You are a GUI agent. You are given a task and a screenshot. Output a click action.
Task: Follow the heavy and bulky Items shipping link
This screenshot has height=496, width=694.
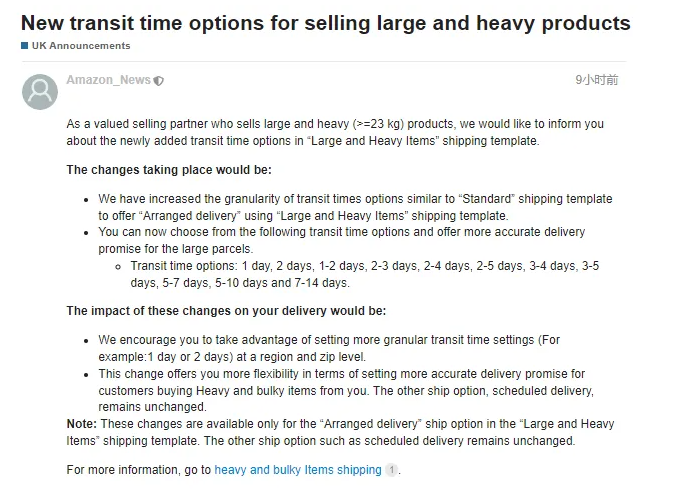coord(298,470)
